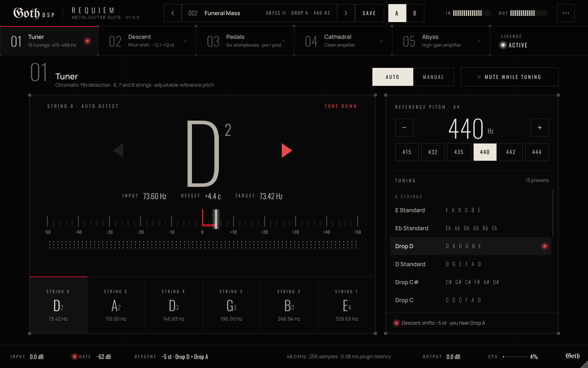
Task: Enable Mute While Tuning
Action: point(510,77)
